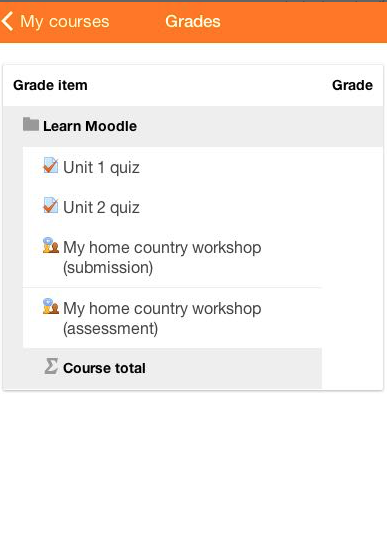Click the Grade item column header
Image resolution: width=387 pixels, height=560 pixels.
(x=50, y=85)
